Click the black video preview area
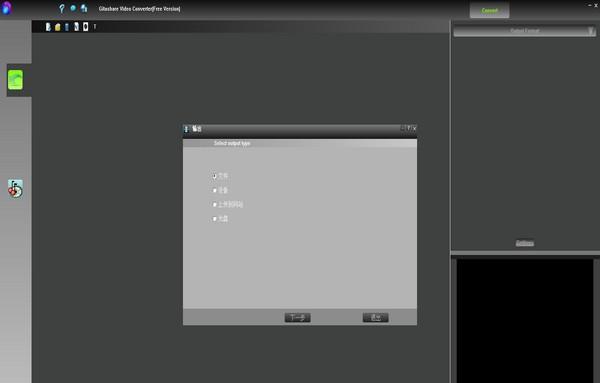Screen dimensions: 600x383 pos(525,321)
